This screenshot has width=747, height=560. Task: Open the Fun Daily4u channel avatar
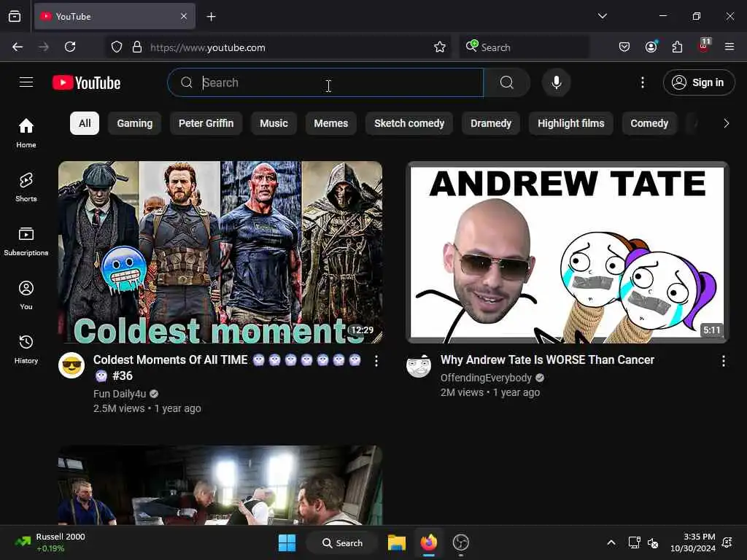coord(71,365)
